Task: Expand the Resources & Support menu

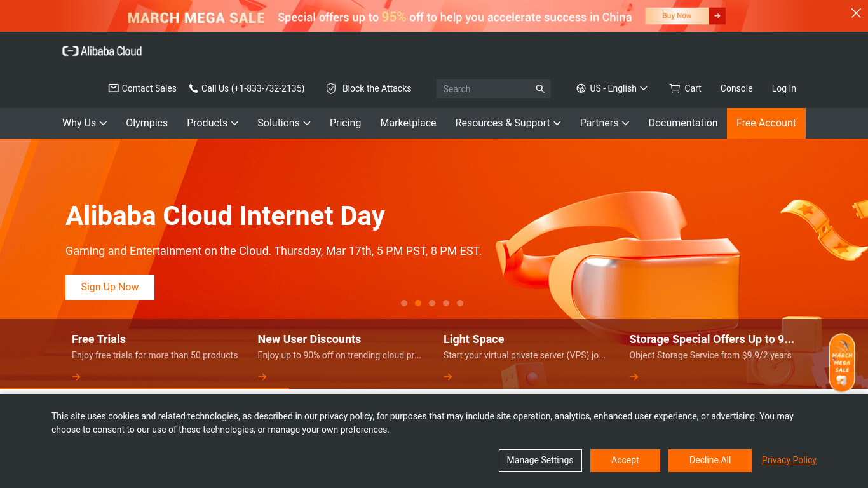Action: tap(508, 123)
